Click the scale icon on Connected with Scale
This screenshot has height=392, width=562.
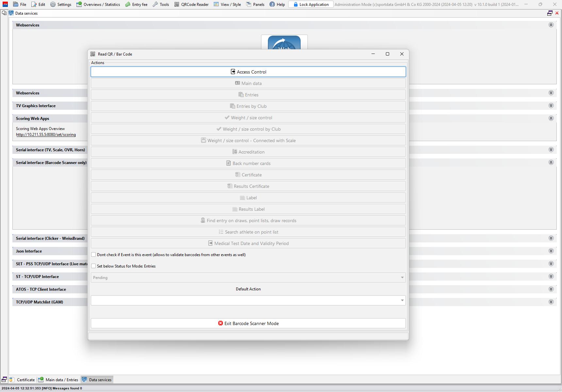[x=204, y=140]
